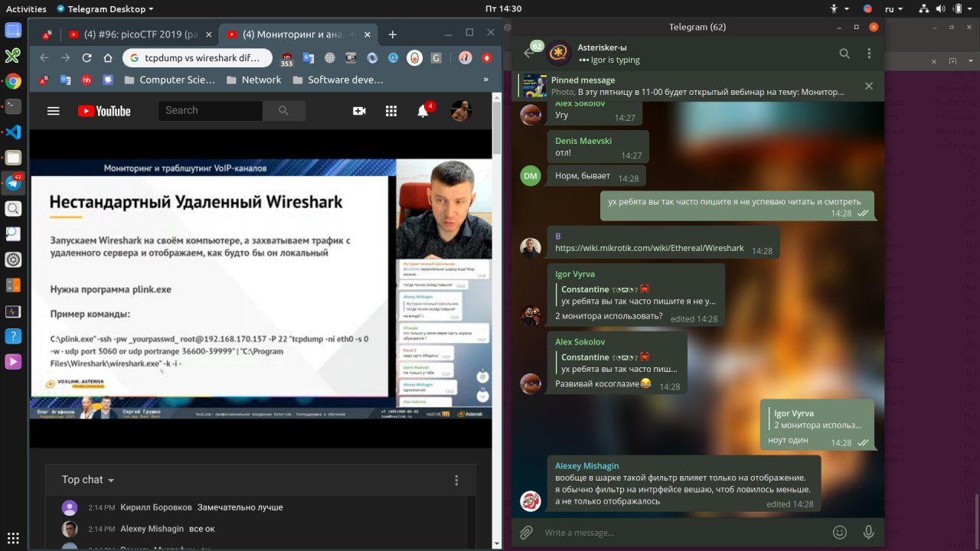Open Settings gear in the dock
Image resolution: width=980 pixels, height=551 pixels.
pyautogui.click(x=13, y=259)
